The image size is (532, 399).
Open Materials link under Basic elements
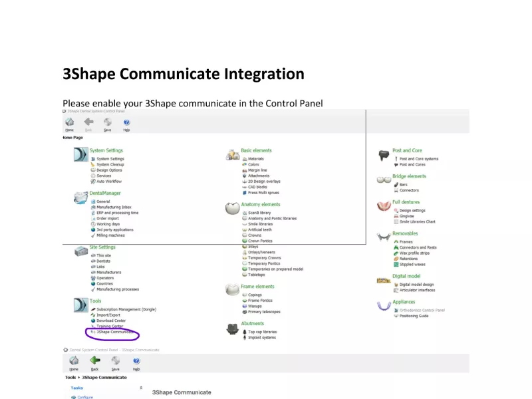[256, 159]
